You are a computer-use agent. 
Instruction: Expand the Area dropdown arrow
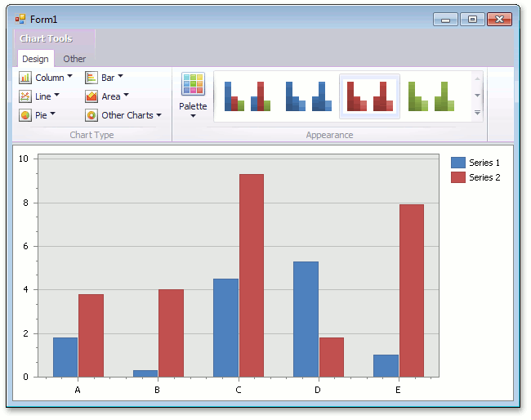pyautogui.click(x=126, y=95)
